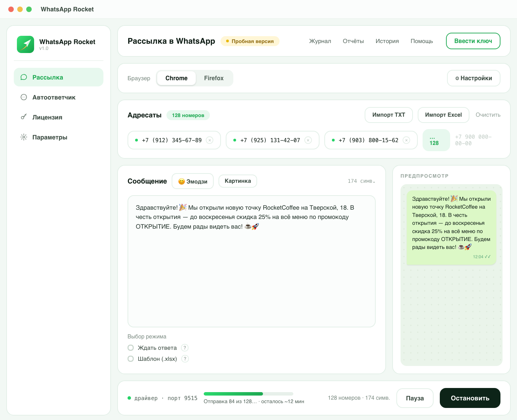
Task: Click the Импорт Excel button
Action: pos(443,115)
